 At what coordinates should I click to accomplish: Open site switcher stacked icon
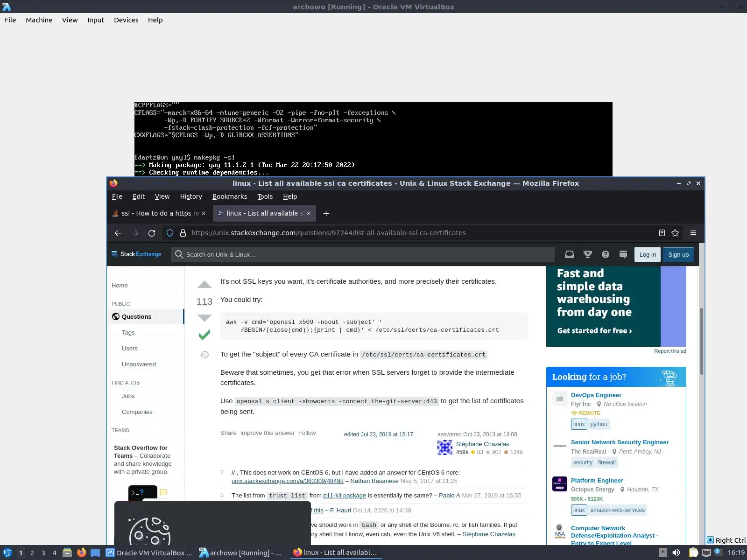point(623,254)
